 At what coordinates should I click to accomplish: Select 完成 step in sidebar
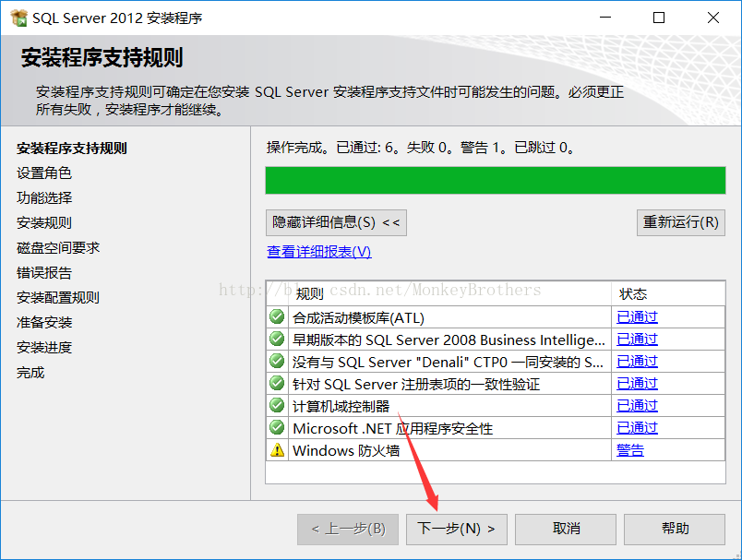(30, 373)
